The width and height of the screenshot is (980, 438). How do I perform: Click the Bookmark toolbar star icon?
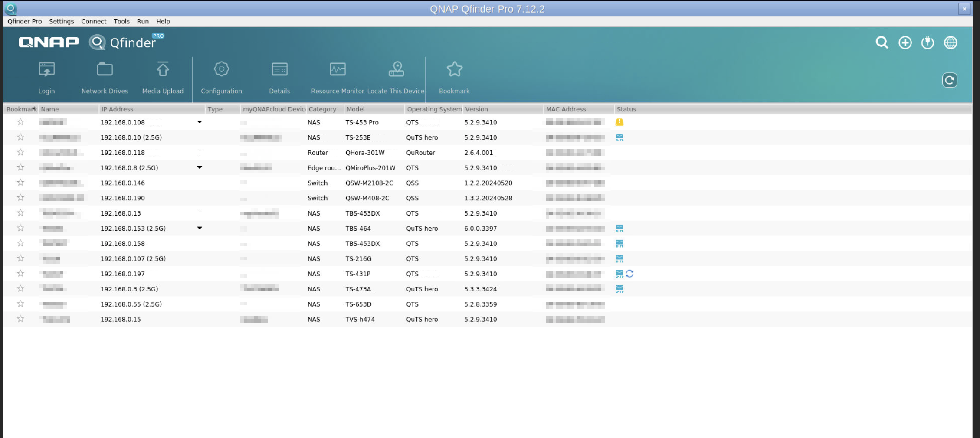(x=455, y=69)
